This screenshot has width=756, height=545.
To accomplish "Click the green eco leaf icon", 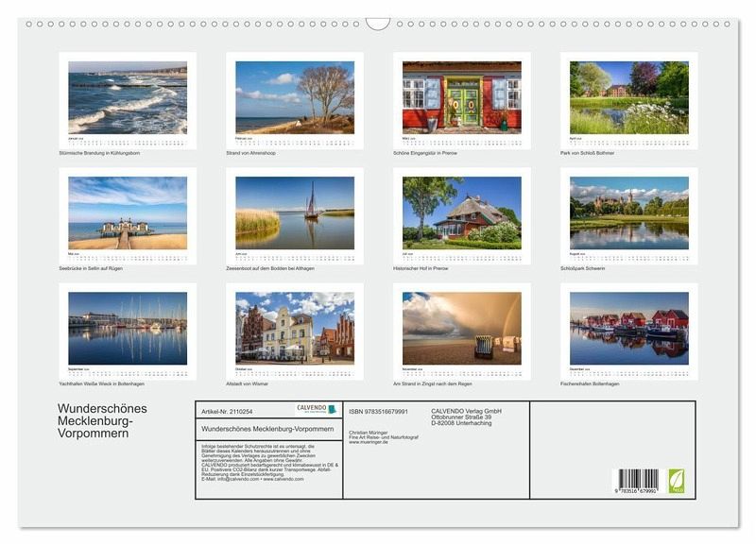I will click(x=677, y=481).
